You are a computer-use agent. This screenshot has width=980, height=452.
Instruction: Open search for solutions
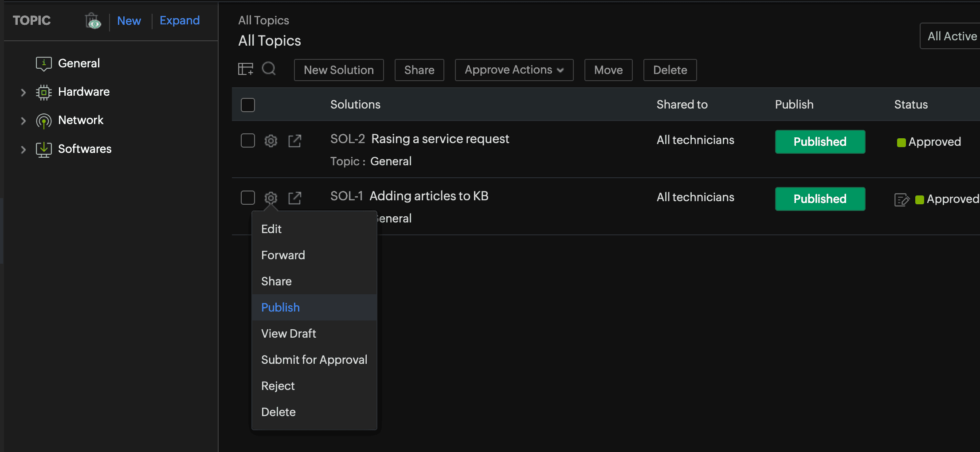[x=269, y=69]
